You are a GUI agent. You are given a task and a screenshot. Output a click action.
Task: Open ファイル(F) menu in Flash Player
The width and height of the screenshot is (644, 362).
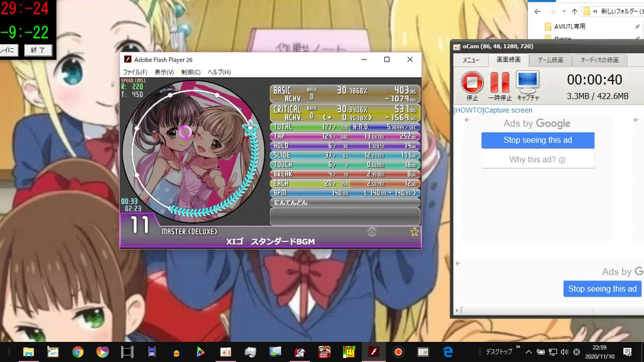pos(135,72)
